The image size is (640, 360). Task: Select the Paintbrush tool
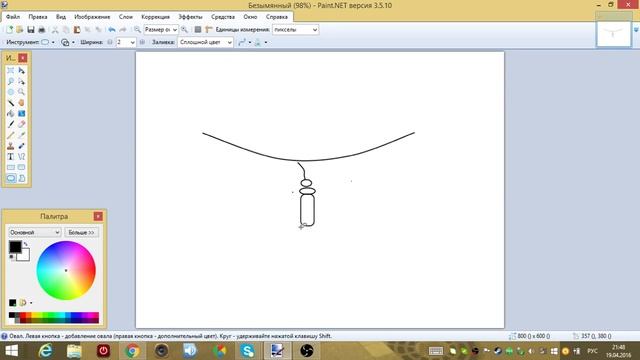[x=11, y=124]
